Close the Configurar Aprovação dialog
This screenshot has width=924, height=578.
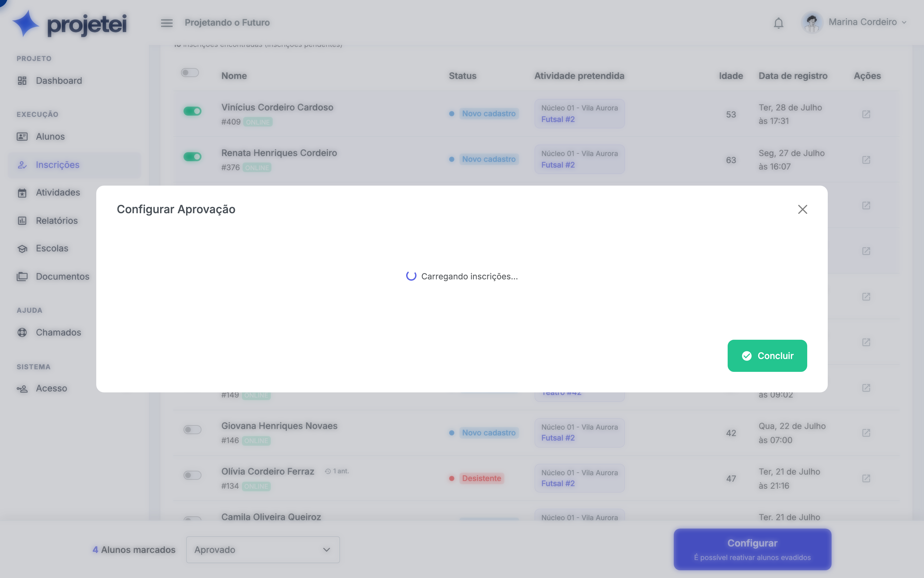(802, 209)
